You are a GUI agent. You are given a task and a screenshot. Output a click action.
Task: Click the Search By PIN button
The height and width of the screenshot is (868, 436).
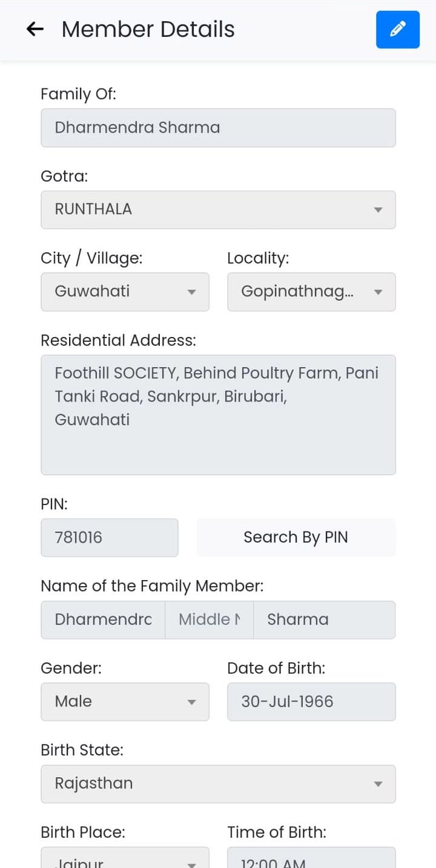coord(296,537)
